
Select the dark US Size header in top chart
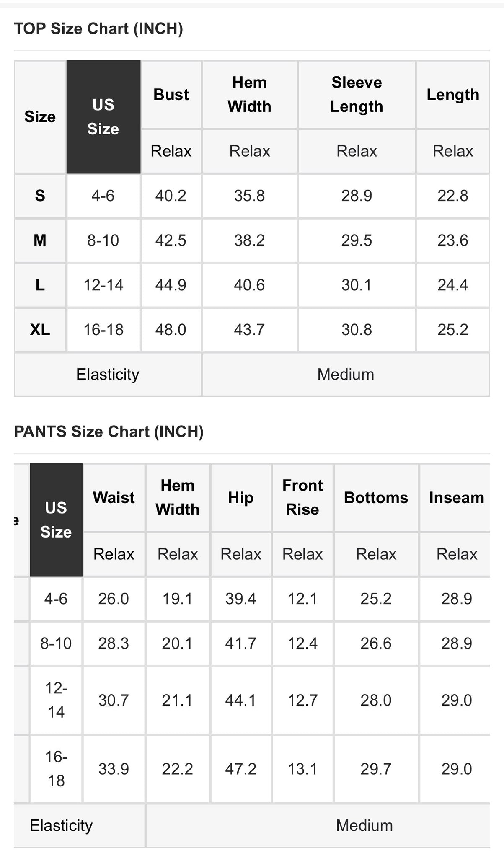tap(103, 117)
